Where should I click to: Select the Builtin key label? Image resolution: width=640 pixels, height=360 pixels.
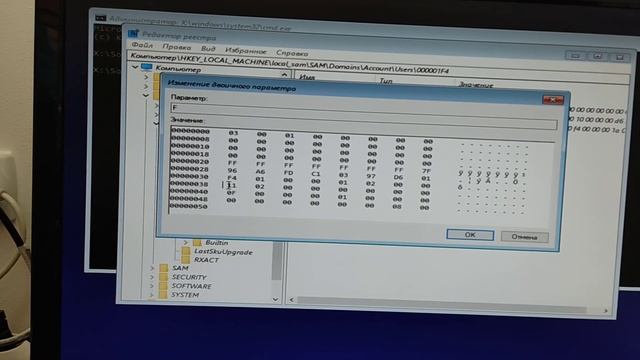pos(216,243)
